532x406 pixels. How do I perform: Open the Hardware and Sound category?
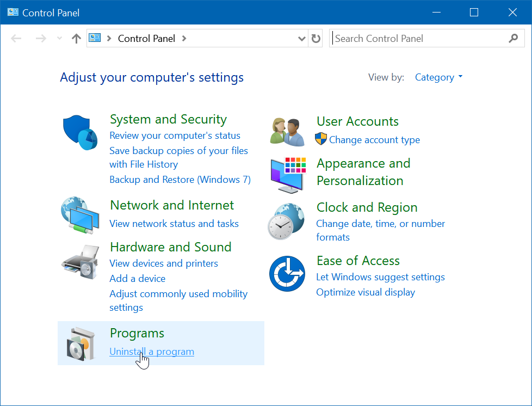pos(171,247)
